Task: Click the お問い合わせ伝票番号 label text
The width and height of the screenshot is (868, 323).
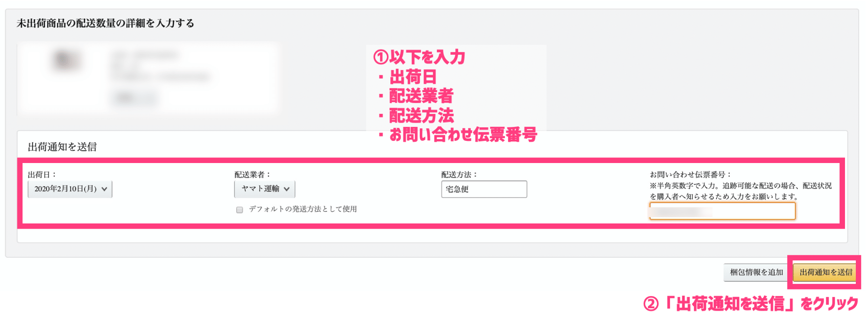Action: click(x=690, y=175)
